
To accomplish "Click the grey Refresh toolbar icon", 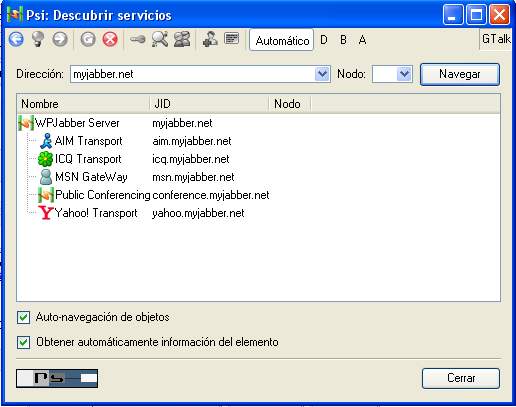I will tap(88, 39).
